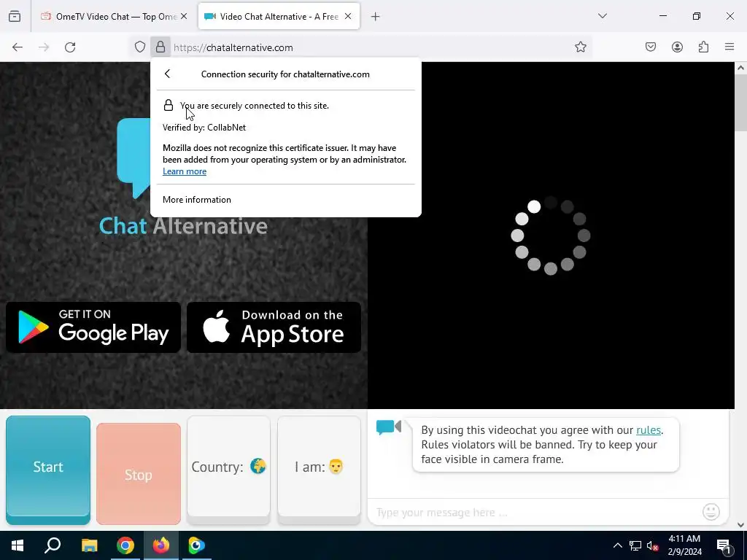Switch to the OmeTV Video Chat tab
Image resolution: width=747 pixels, height=560 pixels.
click(x=114, y=16)
